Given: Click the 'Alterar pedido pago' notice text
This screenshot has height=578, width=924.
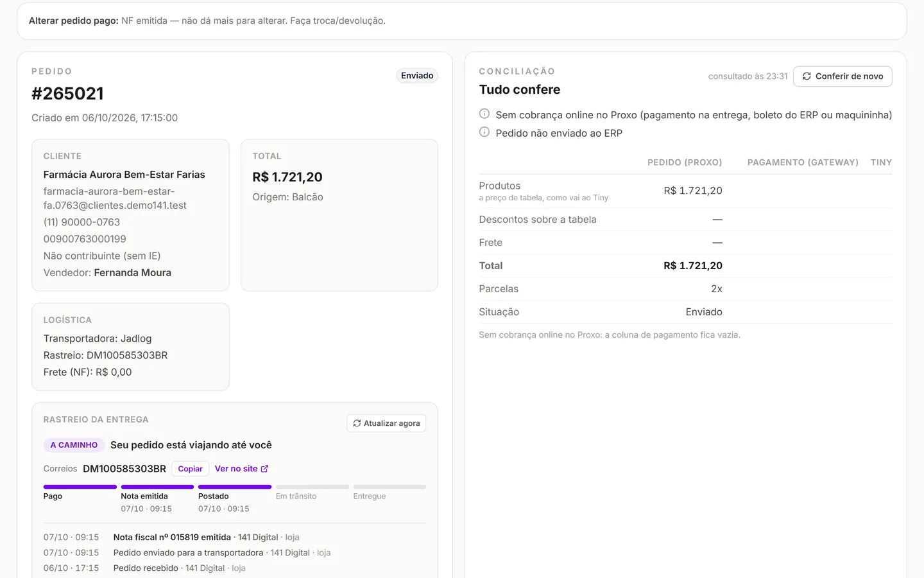Looking at the screenshot, I should 207,21.
